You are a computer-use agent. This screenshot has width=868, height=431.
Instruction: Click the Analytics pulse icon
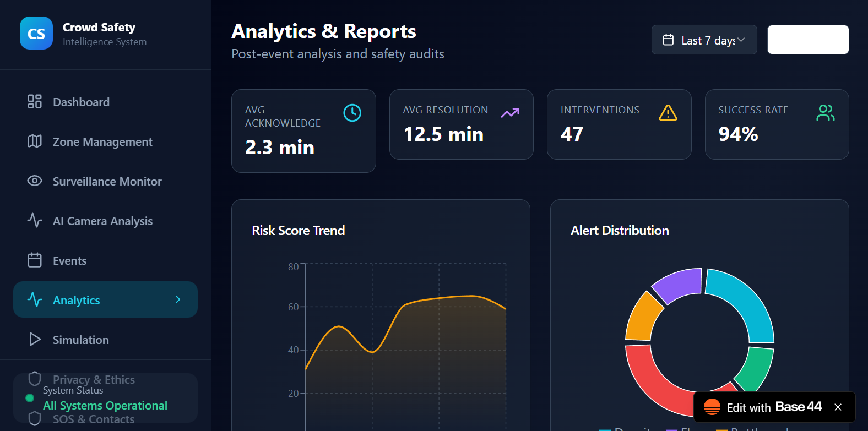35,299
